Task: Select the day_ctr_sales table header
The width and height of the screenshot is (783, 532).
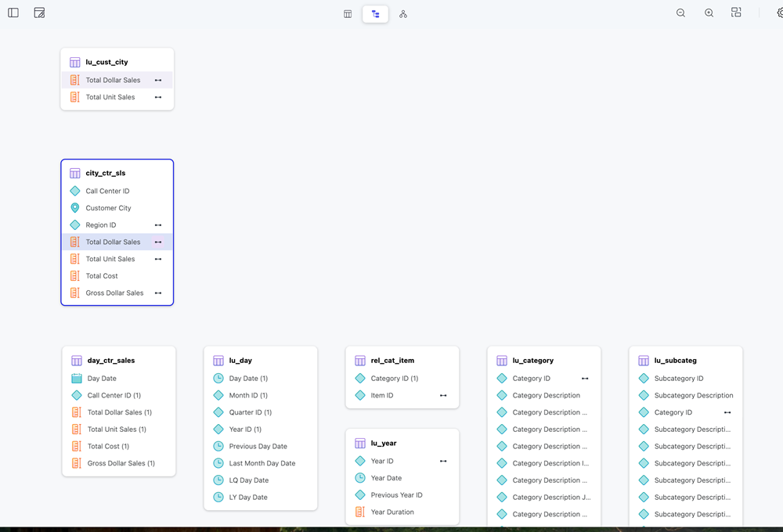Action: 111,361
